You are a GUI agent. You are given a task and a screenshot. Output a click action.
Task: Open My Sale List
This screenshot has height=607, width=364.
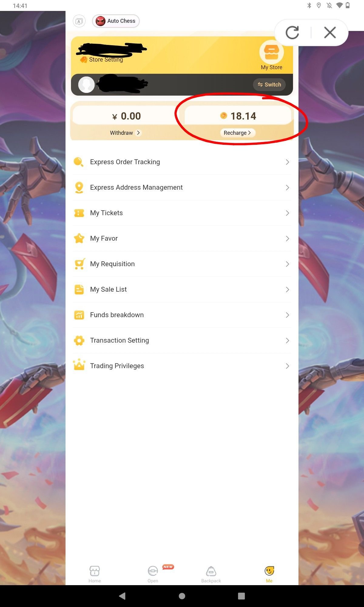tap(182, 290)
